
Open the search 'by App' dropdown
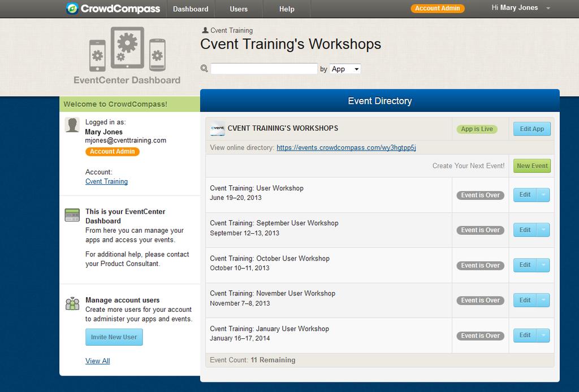pyautogui.click(x=345, y=69)
